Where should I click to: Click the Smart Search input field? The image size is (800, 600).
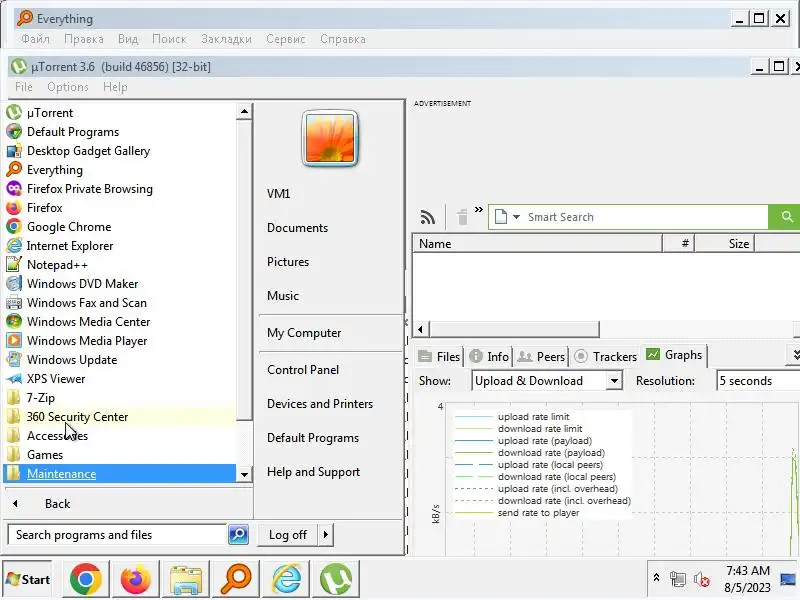pos(645,217)
